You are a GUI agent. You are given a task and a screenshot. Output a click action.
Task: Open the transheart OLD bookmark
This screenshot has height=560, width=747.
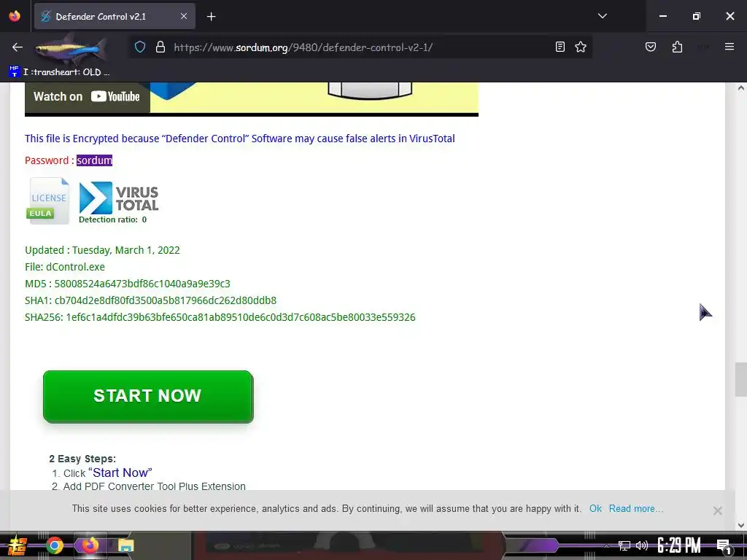(x=59, y=72)
